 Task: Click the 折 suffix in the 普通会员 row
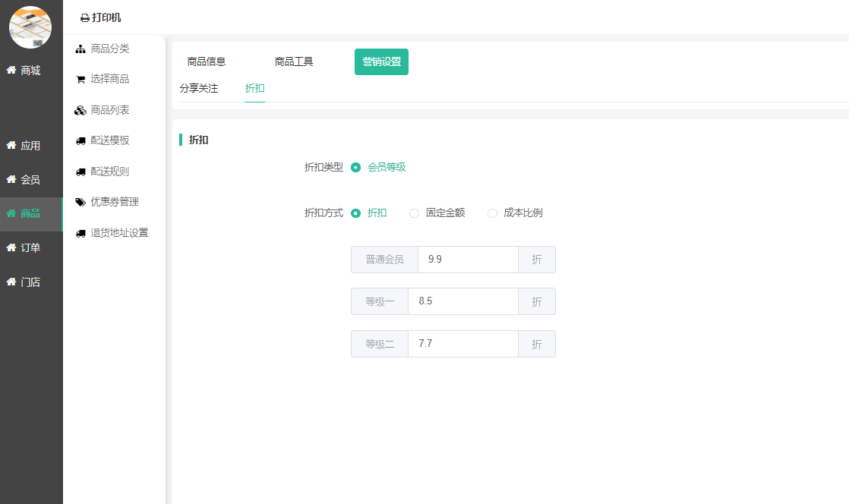point(537,260)
